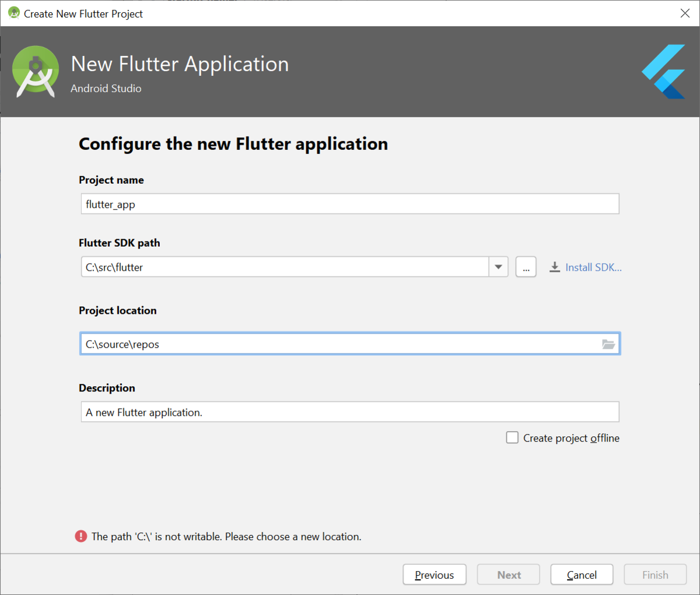Click the Android Studio icon in title bar
700x595 pixels.
[14, 13]
